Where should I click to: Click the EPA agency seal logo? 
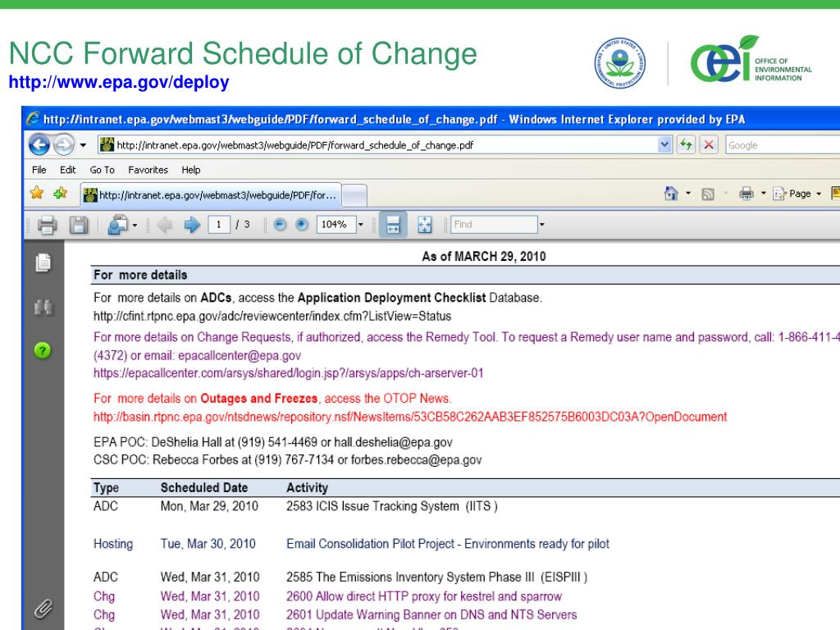click(x=620, y=62)
